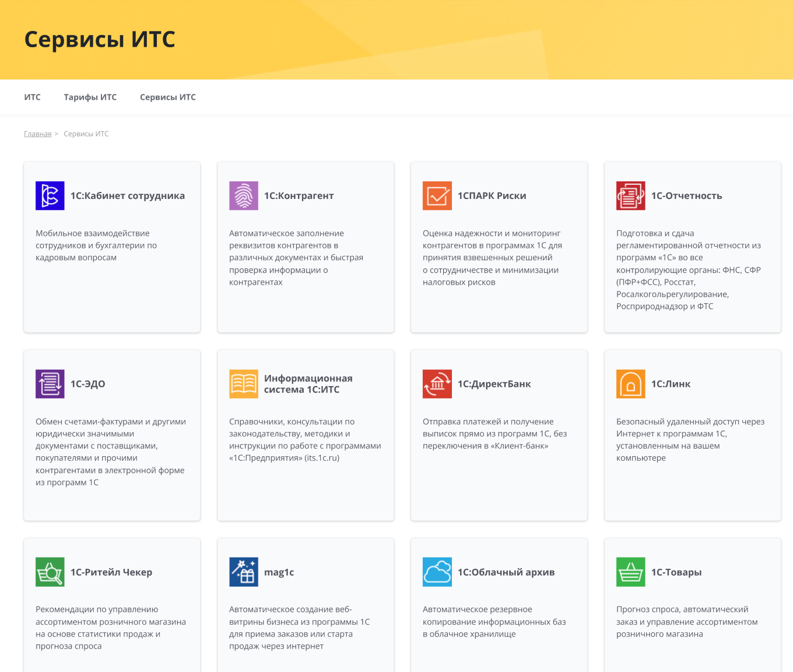Click the 1С-ЭДО purple document icon

pyautogui.click(x=50, y=384)
